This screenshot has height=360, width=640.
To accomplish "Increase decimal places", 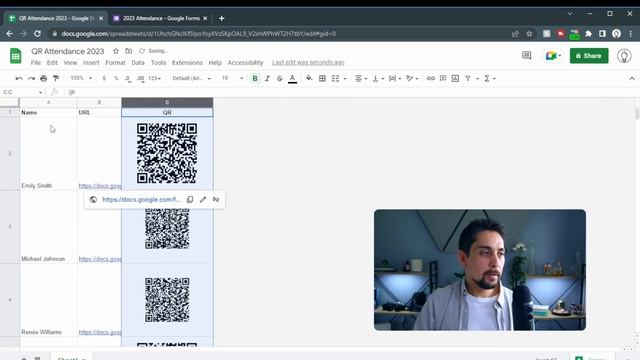I will pyautogui.click(x=140, y=78).
